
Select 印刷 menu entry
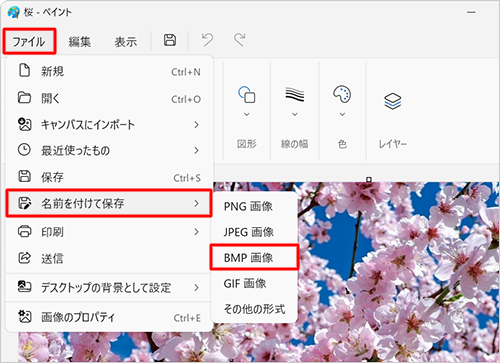click(x=110, y=232)
